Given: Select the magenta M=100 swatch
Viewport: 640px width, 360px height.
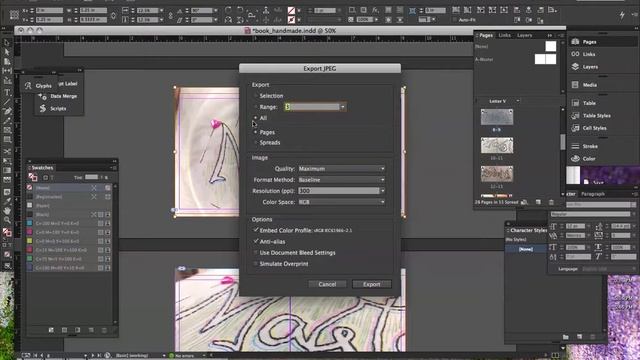Looking at the screenshot, I should [69, 232].
